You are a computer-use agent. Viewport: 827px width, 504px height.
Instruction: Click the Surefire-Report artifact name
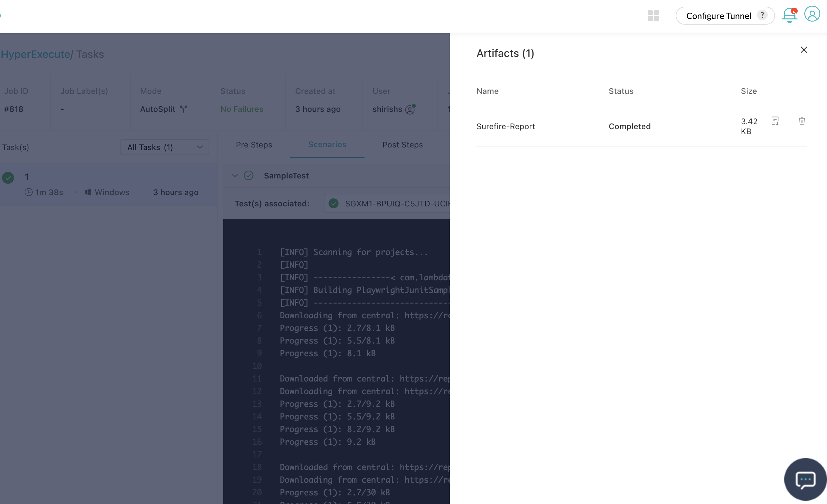(x=505, y=126)
